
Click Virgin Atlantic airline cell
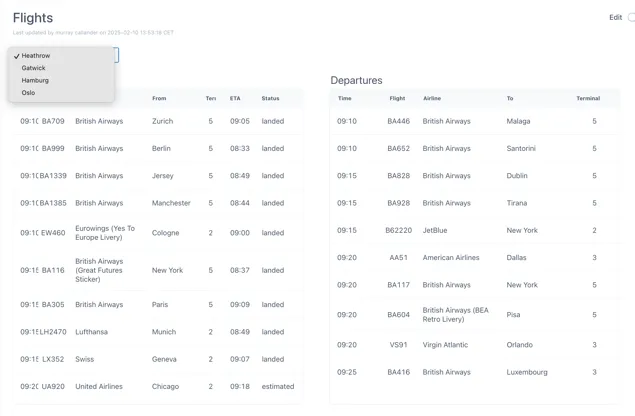445,345
